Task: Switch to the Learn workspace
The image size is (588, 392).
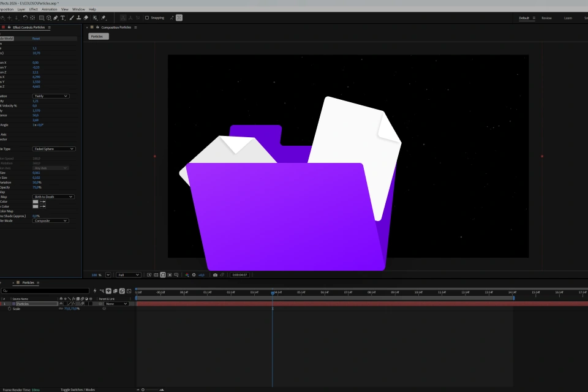Action: tap(568, 18)
